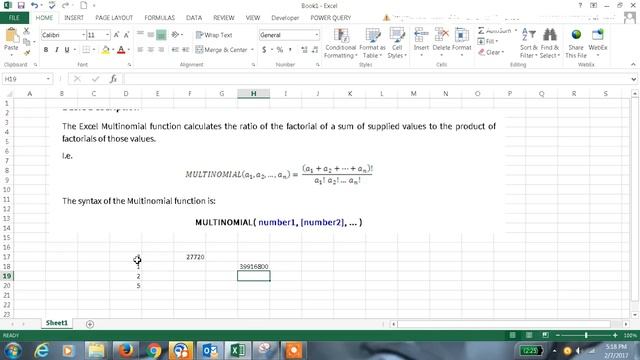Open the font size dropdown
The image size is (640, 360).
(107, 35)
